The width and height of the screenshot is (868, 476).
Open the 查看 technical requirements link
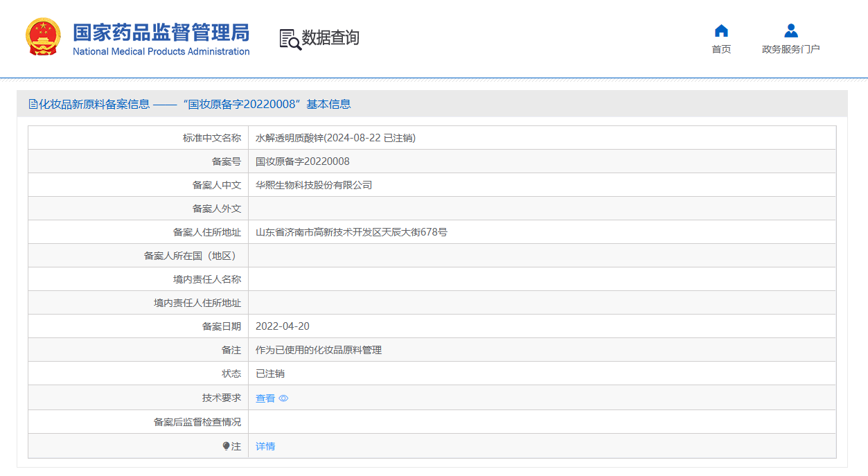coord(265,398)
